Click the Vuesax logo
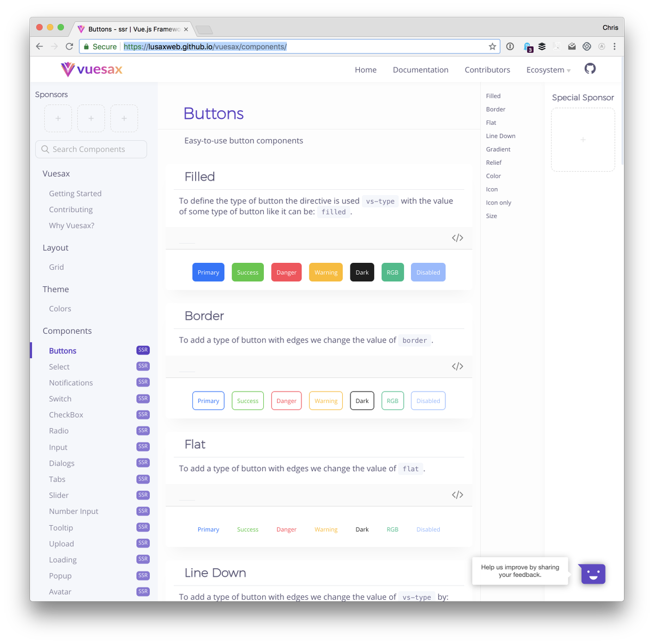654x644 pixels. 92,69
